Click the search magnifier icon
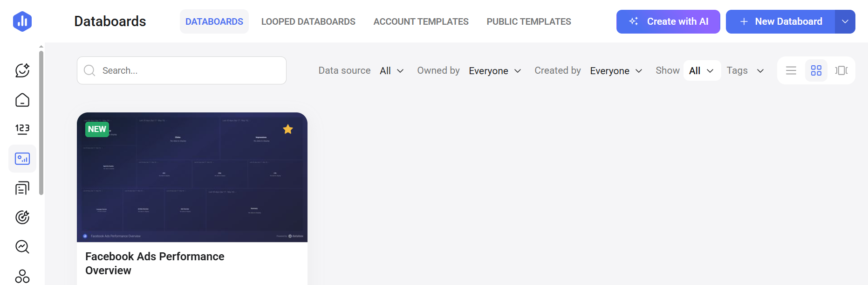The image size is (868, 285). click(89, 70)
